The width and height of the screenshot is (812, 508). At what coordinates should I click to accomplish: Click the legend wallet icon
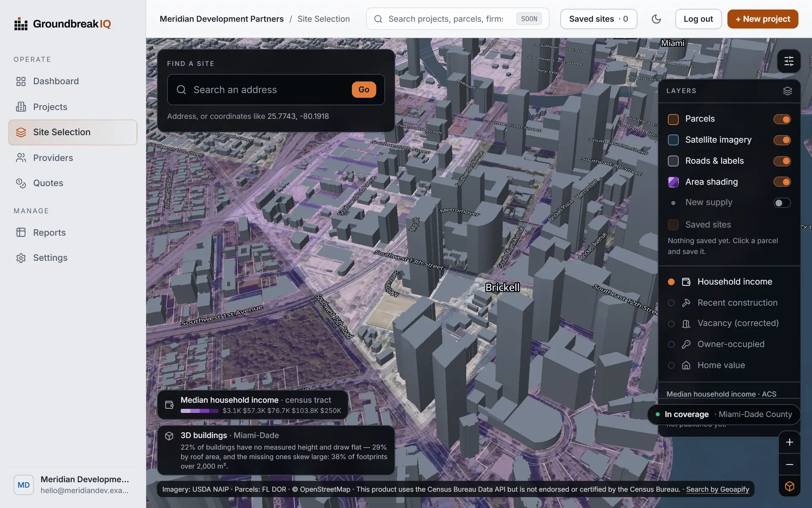(169, 405)
